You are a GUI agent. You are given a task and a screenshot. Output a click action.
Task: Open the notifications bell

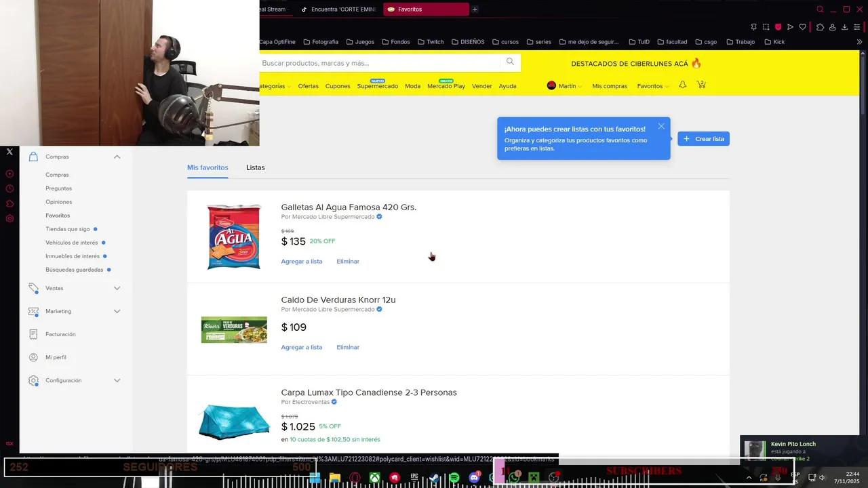pos(683,85)
